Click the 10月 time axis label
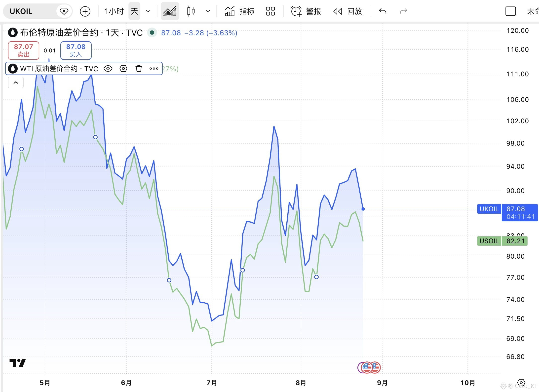The image size is (539, 392). coord(468,383)
